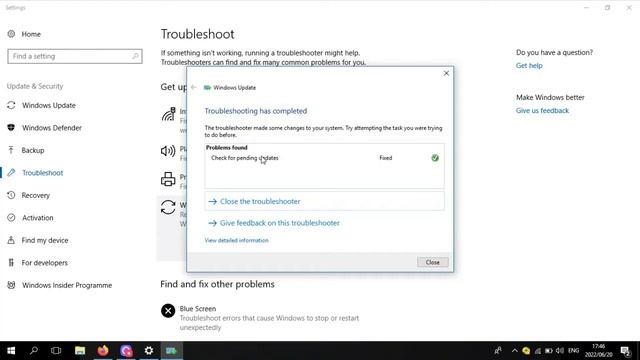
Task: Click the search magnifier in Find a setting
Action: coord(135,56)
